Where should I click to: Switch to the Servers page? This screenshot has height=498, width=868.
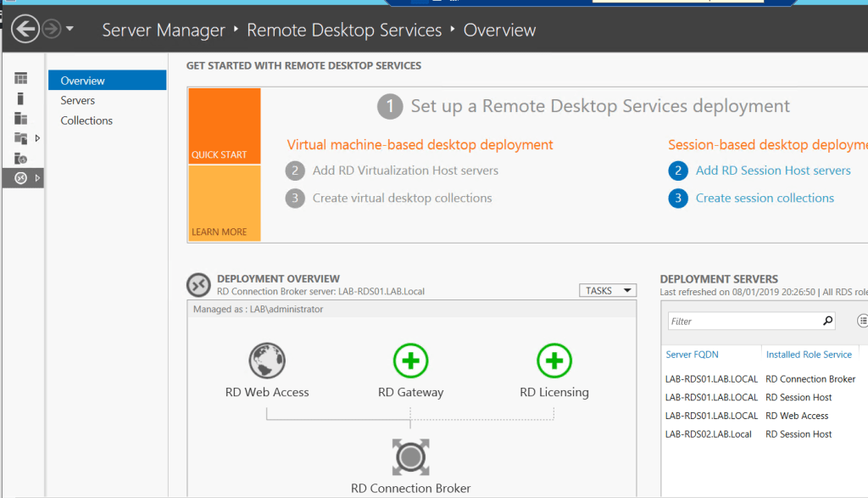pyautogui.click(x=77, y=99)
